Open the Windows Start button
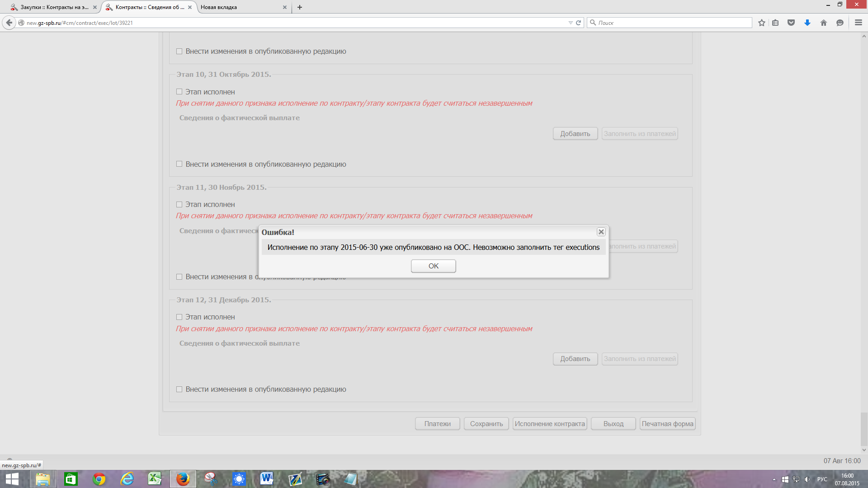Screen dimensions: 868x488 pyautogui.click(x=12, y=479)
